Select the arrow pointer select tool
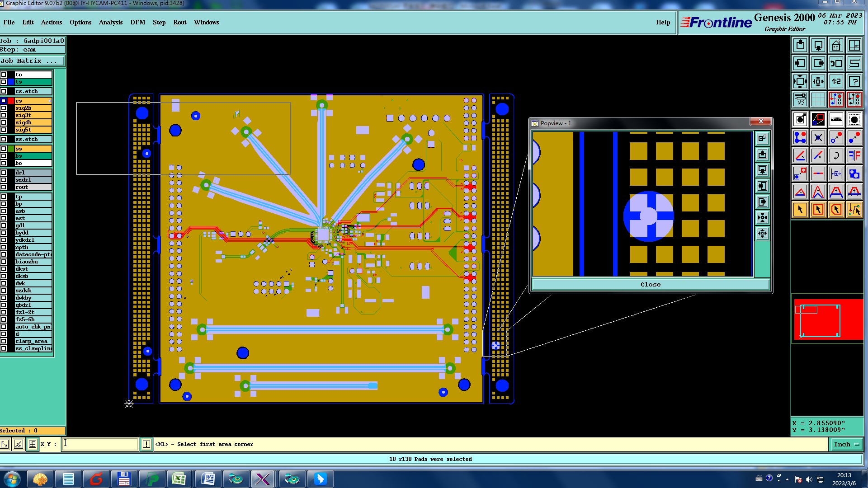Viewport: 868px width, 488px height. (800, 210)
